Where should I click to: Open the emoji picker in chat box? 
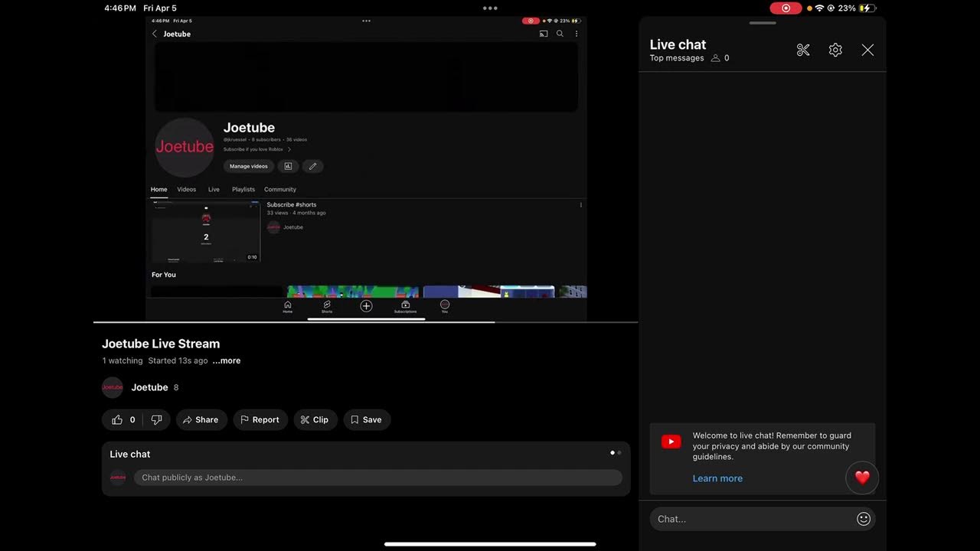pos(864,519)
